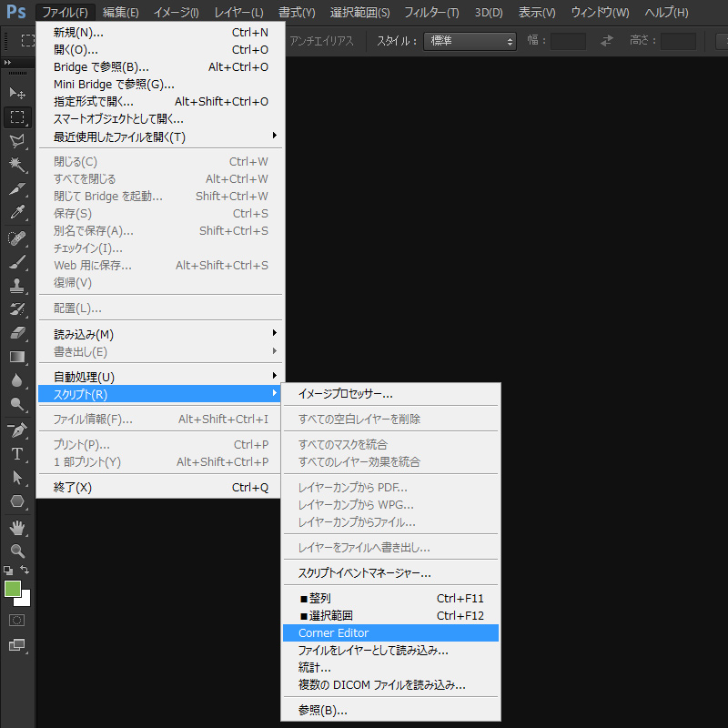Open the 書式(Y) menu

297,12
